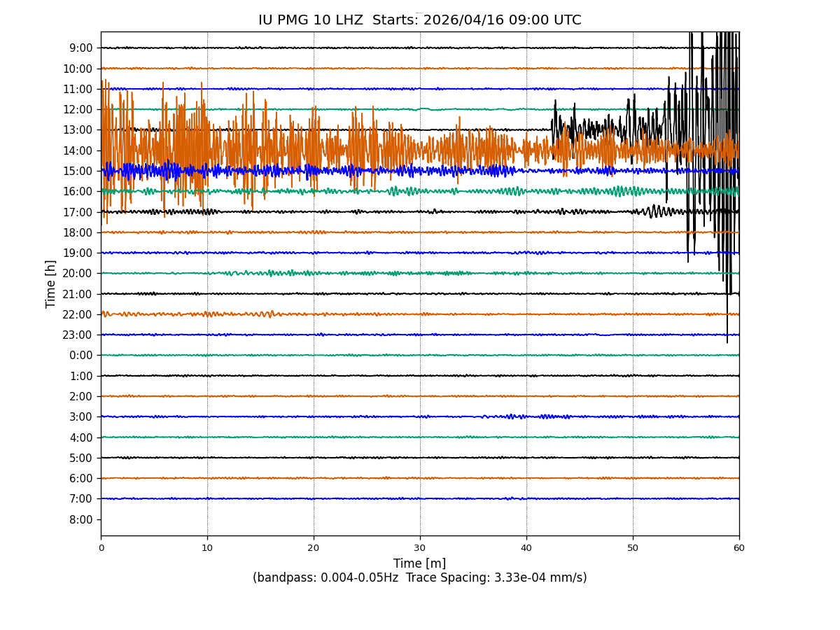The width and height of the screenshot is (840, 630).
Task: Select the 0:00 hour tick label
Action: (x=80, y=356)
